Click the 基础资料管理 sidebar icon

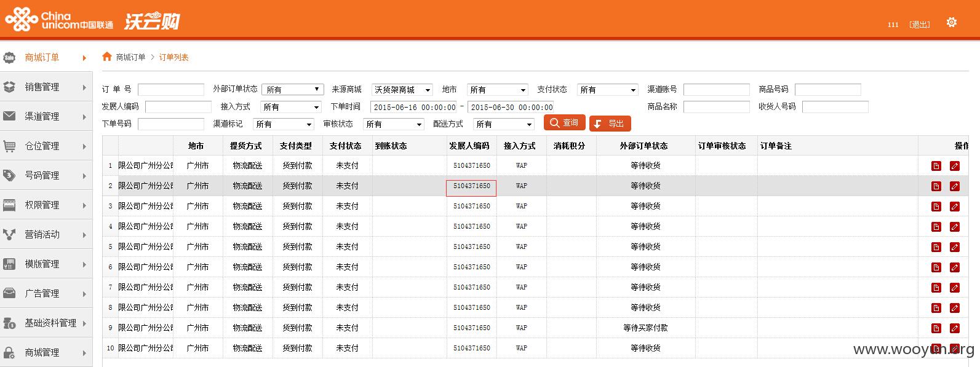tap(9, 323)
